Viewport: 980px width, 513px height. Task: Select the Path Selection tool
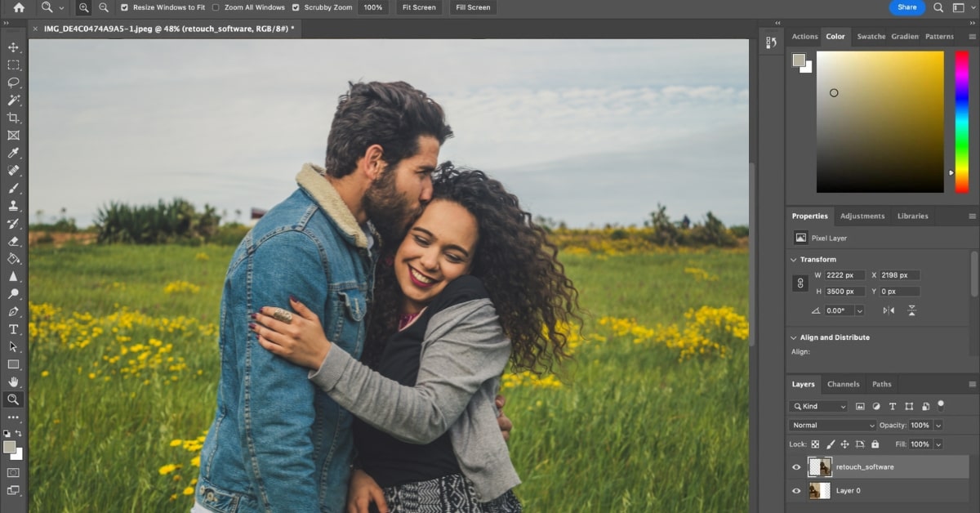coord(13,346)
